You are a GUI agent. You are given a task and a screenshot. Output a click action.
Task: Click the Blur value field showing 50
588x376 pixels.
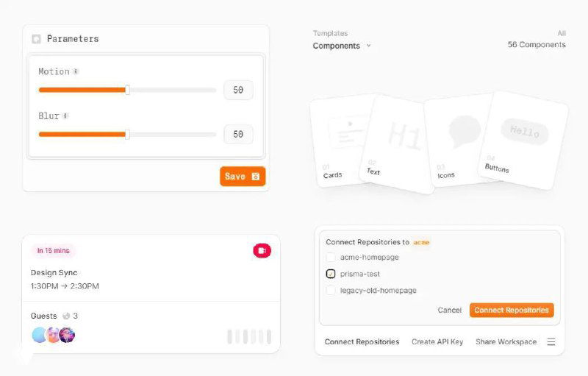click(x=238, y=135)
